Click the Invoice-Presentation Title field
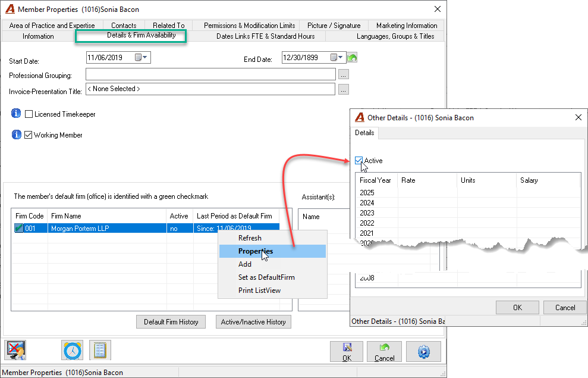This screenshot has width=588, height=378. pyautogui.click(x=210, y=89)
